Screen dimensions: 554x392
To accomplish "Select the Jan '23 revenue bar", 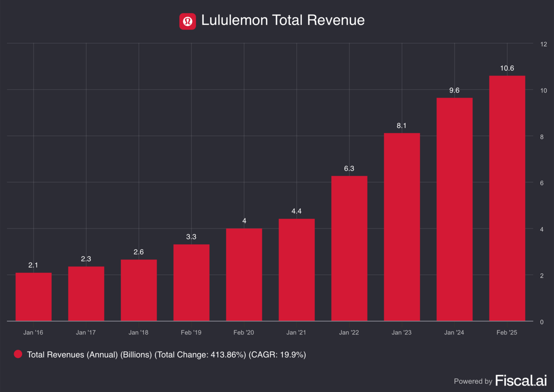I will (402, 227).
